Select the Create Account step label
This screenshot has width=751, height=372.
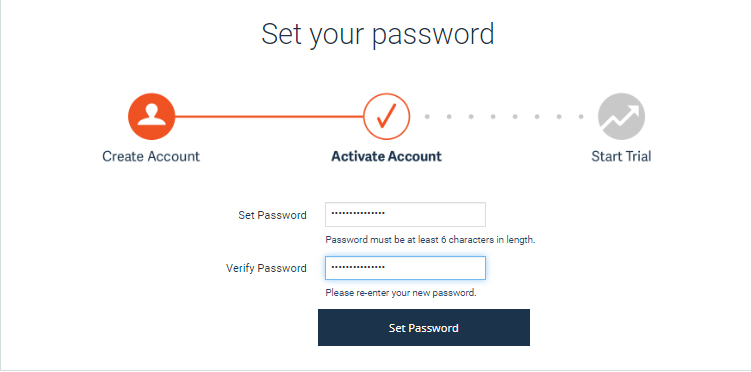[x=151, y=156]
